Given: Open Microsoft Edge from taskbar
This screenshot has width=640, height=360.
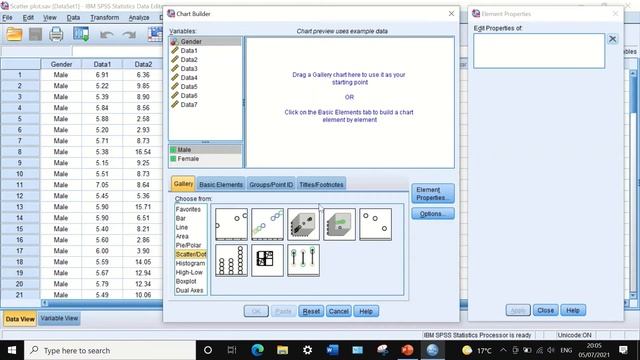Looking at the screenshot, I should click(258, 350).
